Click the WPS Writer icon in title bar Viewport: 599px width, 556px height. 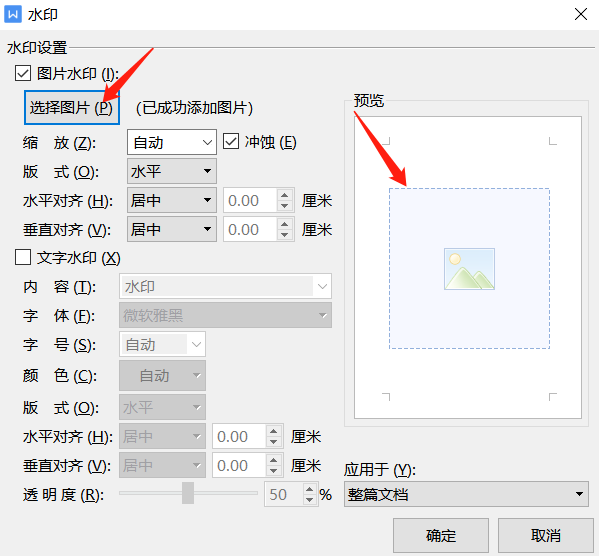click(x=13, y=15)
